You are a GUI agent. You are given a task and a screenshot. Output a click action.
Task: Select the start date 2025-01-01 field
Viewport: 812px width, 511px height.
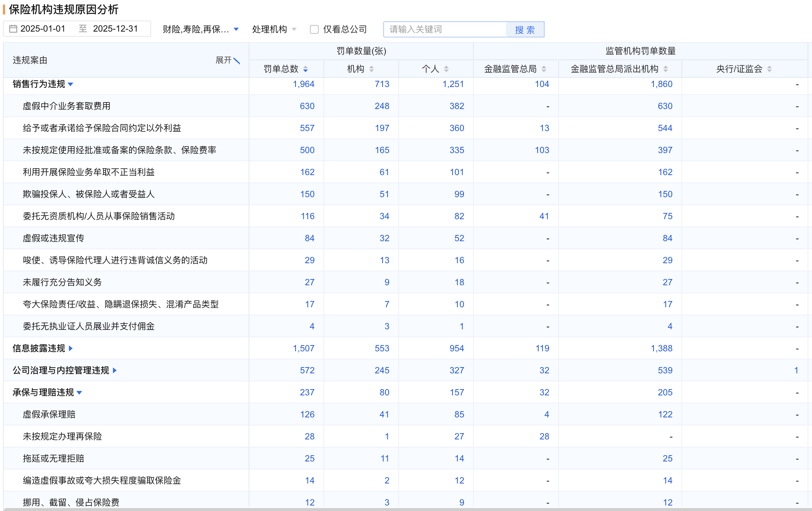pos(43,29)
